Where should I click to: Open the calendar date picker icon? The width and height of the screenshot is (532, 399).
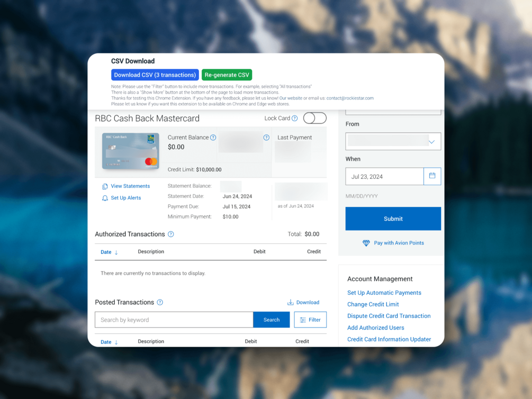click(x=432, y=176)
